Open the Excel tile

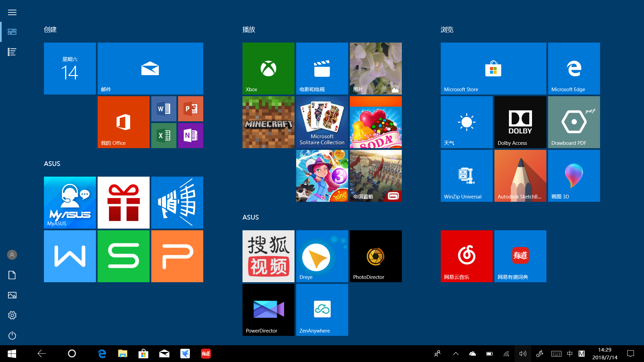coord(164,135)
